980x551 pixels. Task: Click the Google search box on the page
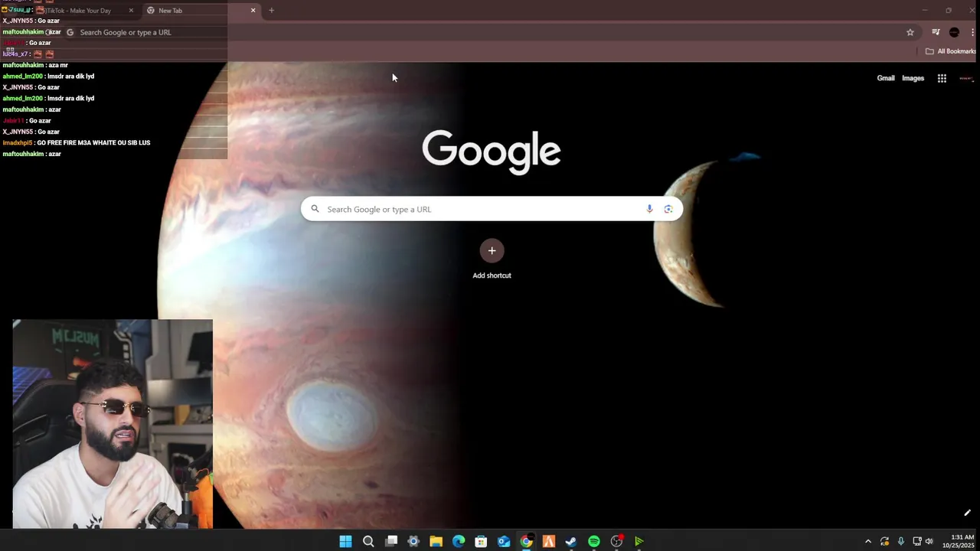[x=492, y=209]
